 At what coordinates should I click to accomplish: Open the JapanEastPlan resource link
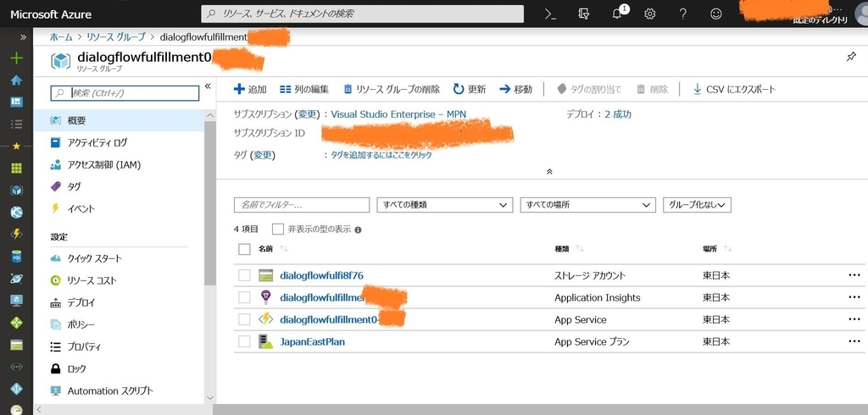pos(312,342)
